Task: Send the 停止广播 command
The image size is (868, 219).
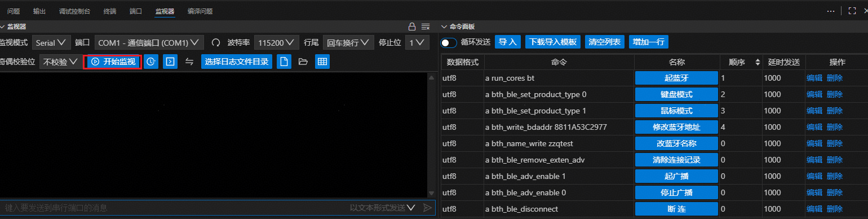Action: click(676, 192)
